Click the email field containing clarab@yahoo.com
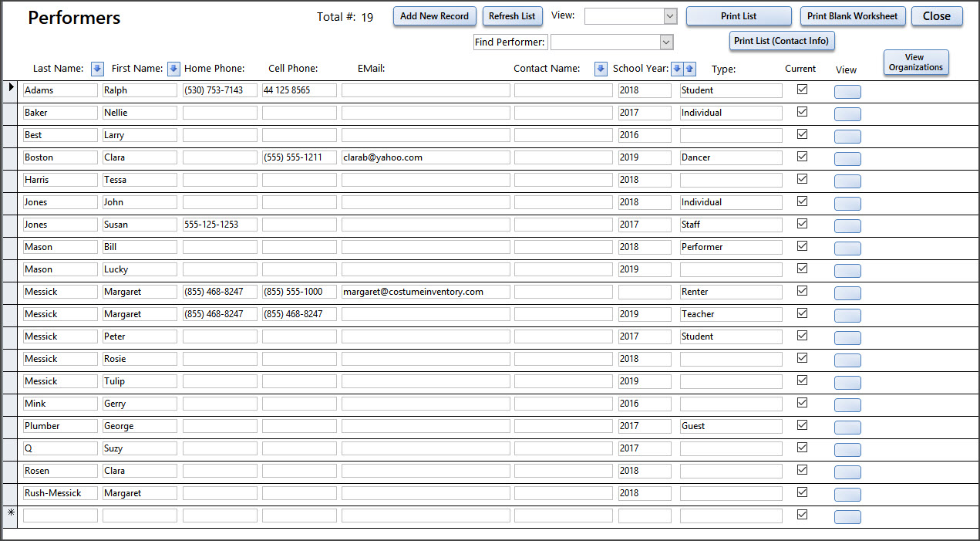The width and height of the screenshot is (980, 541). [x=426, y=157]
